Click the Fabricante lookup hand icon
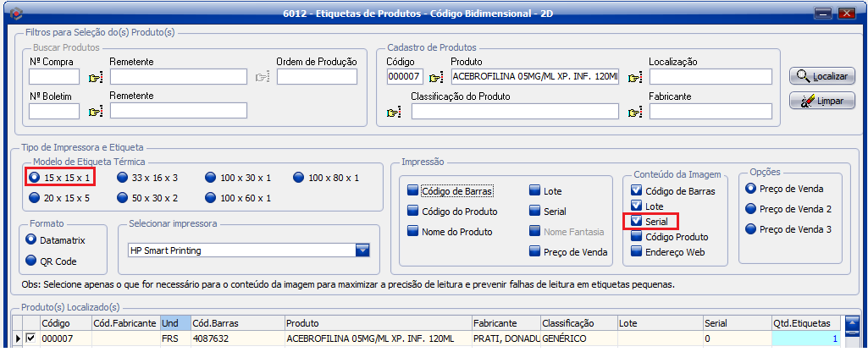868x352 pixels. coord(634,111)
